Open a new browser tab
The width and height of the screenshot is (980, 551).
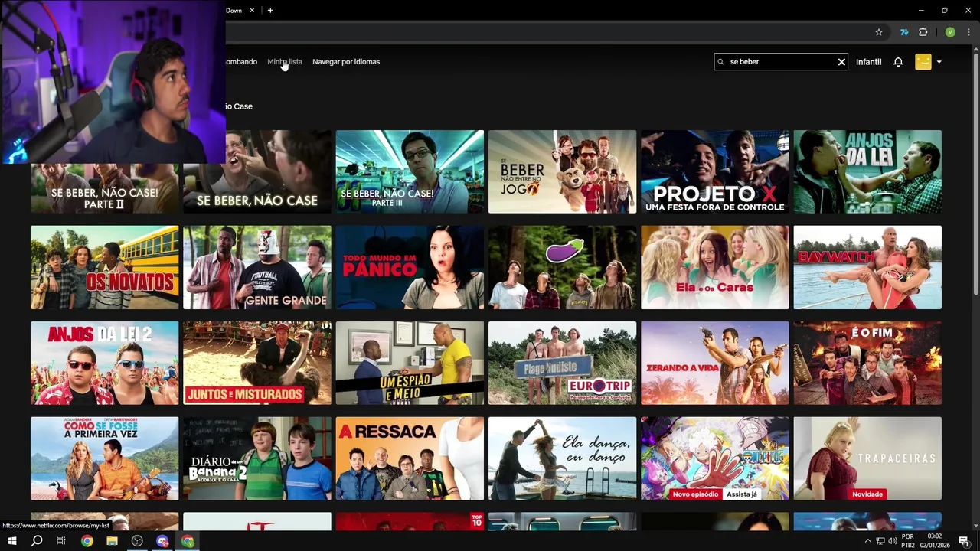click(x=270, y=11)
